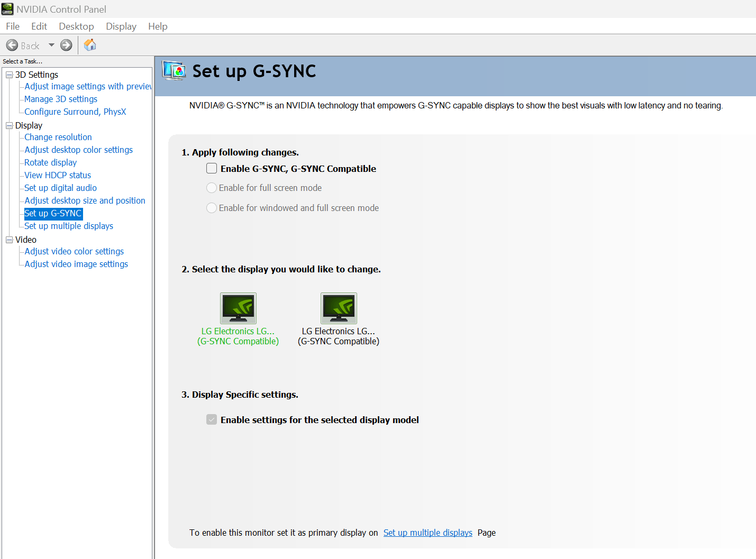Click the Set up G-SYNC header icon

pyautogui.click(x=174, y=70)
